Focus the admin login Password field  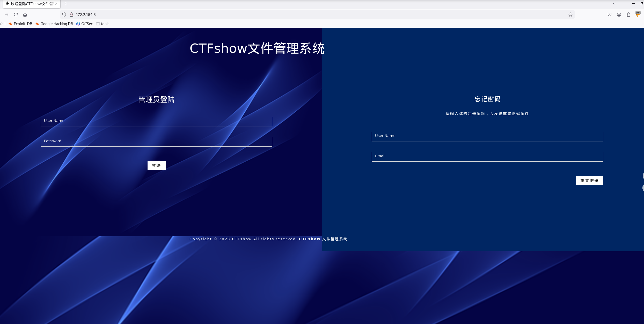tap(156, 141)
